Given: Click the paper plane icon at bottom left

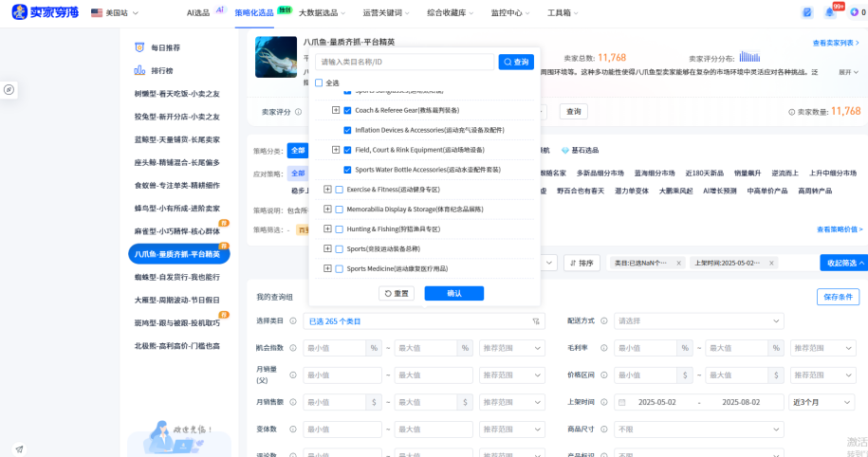Looking at the screenshot, I should [19, 449].
